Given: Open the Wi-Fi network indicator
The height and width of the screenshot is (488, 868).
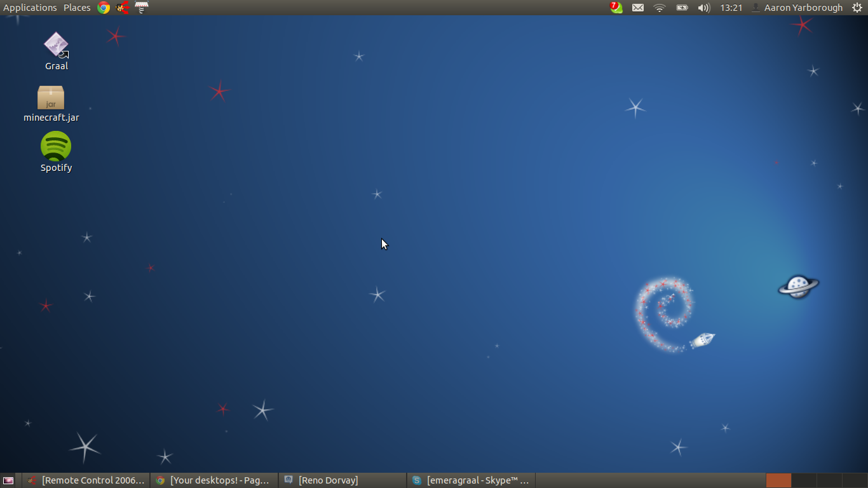Looking at the screenshot, I should 660,8.
